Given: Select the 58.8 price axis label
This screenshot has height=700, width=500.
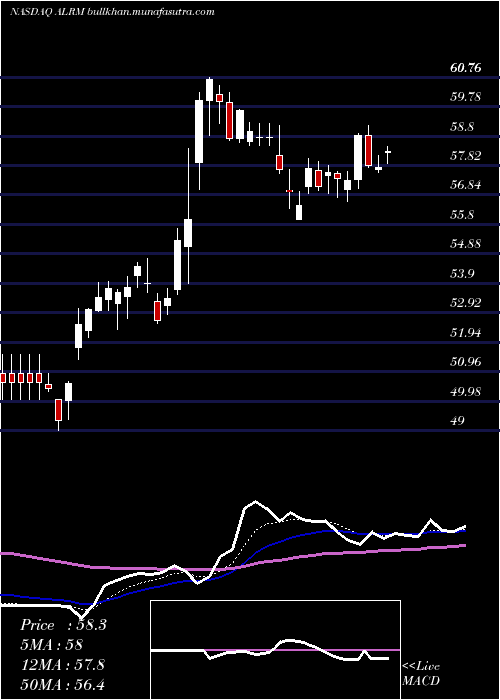Looking at the screenshot, I should (462, 127).
